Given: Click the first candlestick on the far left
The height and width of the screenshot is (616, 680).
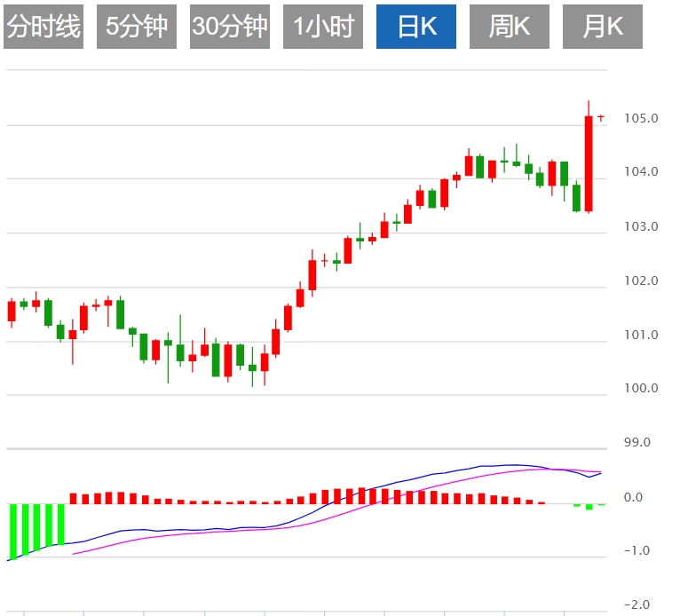Looking at the screenshot, I should [x=12, y=311].
